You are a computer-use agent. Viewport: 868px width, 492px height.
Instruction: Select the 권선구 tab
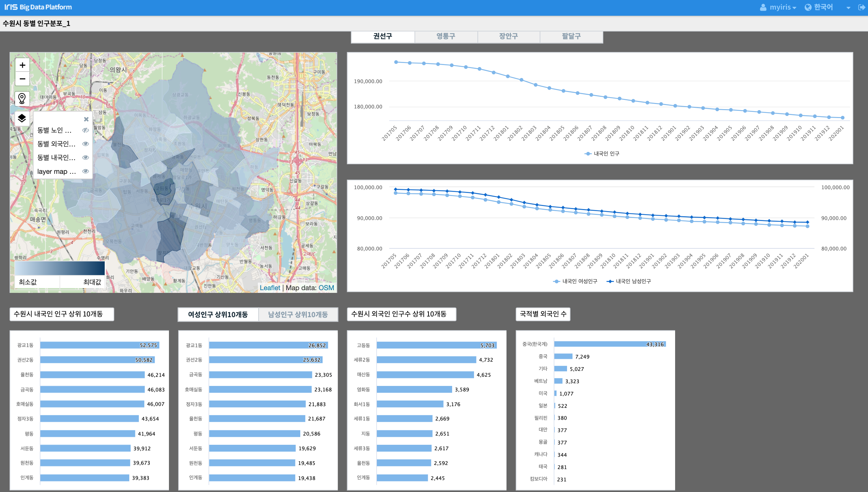click(383, 37)
